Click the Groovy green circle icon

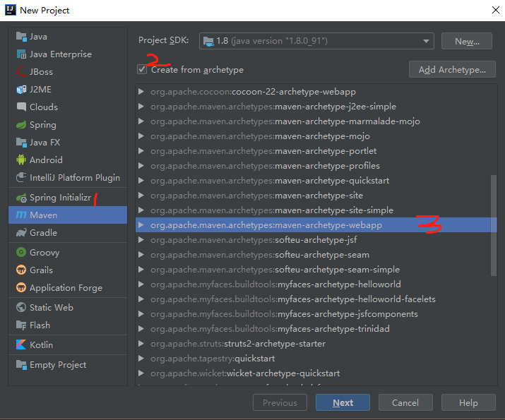point(21,252)
